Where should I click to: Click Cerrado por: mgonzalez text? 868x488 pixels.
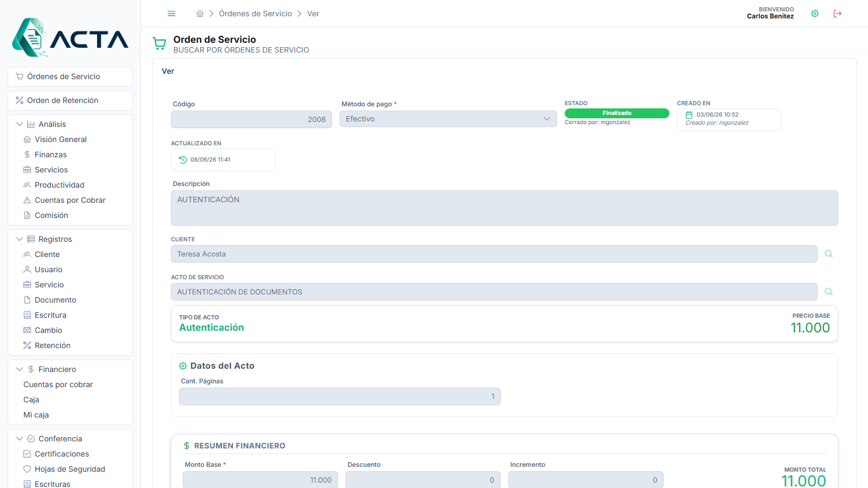[x=597, y=123]
